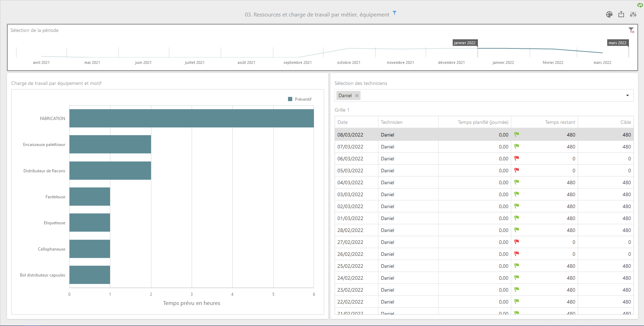The height and width of the screenshot is (326, 644).
Task: Click 0,00 planned time in 03/03/2022 row
Action: (x=503, y=194)
